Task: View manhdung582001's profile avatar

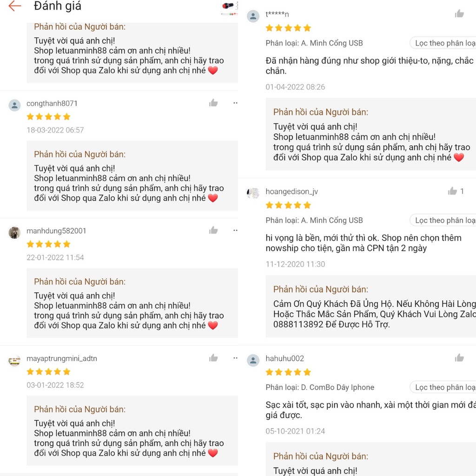Action: pos(14,232)
